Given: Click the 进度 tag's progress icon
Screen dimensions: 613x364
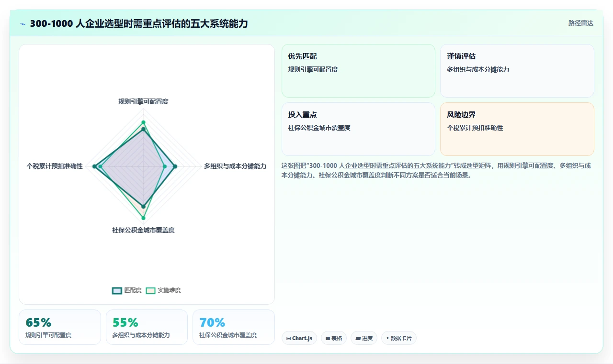Looking at the screenshot, I should coord(358,338).
